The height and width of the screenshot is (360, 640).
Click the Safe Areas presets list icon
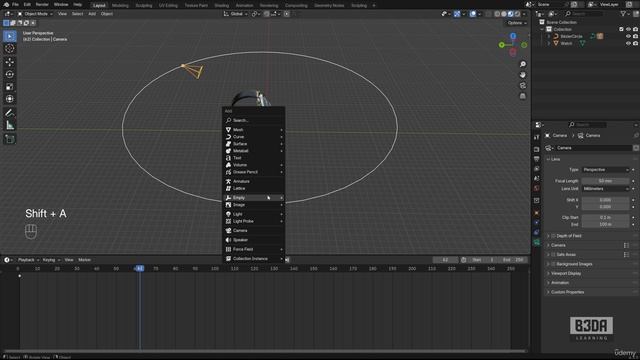pos(626,255)
